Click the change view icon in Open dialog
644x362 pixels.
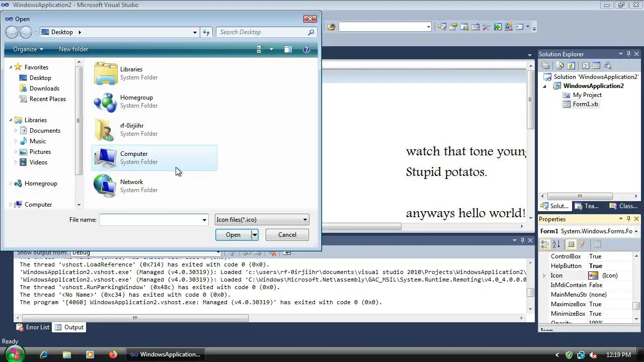260,49
